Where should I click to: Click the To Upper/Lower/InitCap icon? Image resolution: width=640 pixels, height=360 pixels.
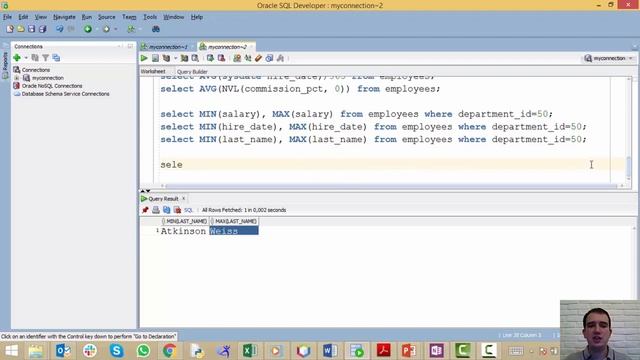pyautogui.click(x=248, y=58)
